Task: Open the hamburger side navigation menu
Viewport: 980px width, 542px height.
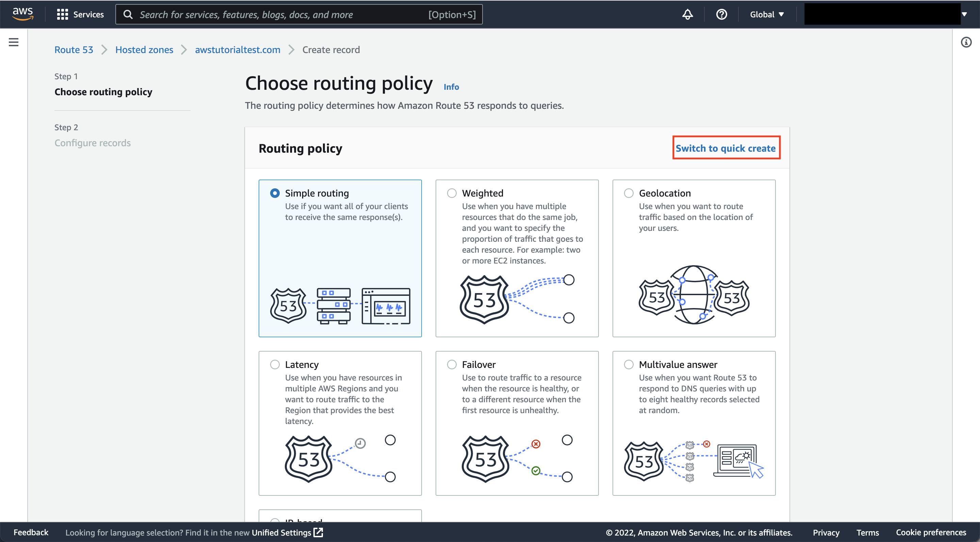Action: 14,42
